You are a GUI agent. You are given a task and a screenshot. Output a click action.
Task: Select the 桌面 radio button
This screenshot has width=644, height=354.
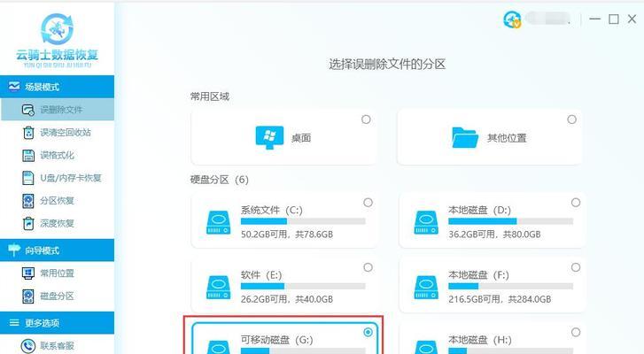click(366, 119)
